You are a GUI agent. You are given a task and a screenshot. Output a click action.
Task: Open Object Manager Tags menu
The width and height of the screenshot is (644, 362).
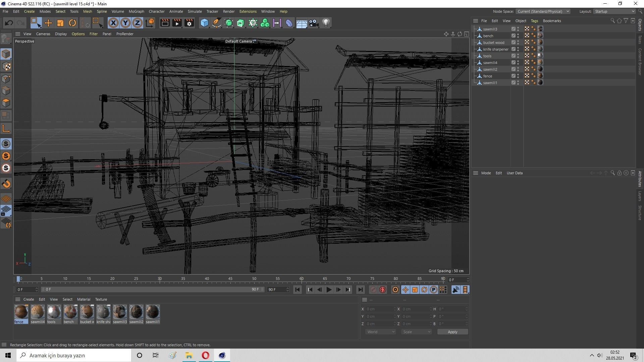point(534,21)
